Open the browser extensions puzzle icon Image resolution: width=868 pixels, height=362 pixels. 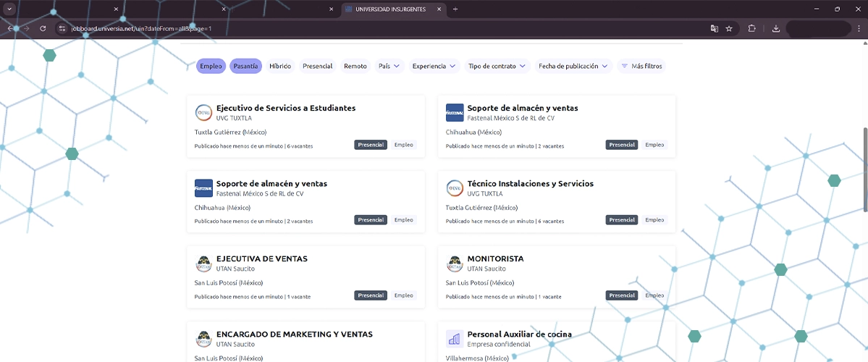[752, 28]
